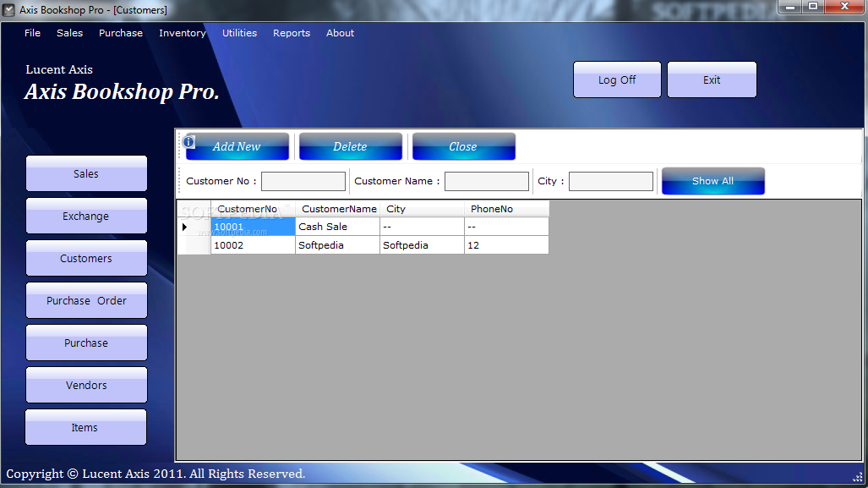
Task: Select the Softpedia city cell
Action: 423,244
